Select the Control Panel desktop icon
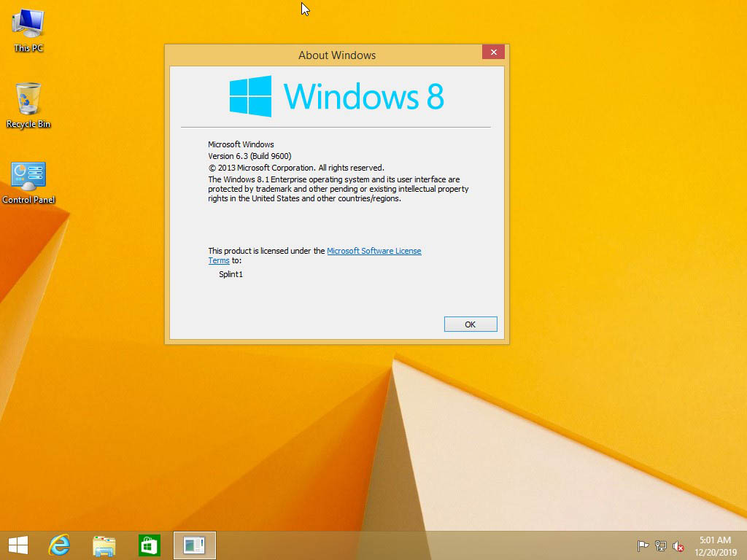The width and height of the screenshot is (747, 560). click(x=28, y=183)
